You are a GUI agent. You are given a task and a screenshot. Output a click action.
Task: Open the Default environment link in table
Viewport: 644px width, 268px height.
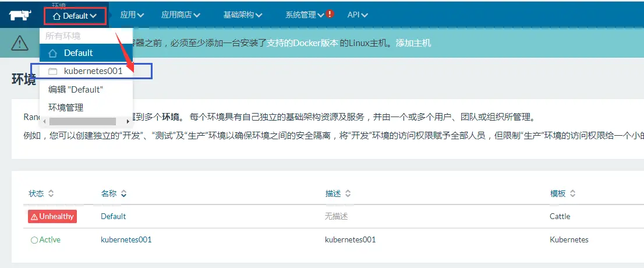pyautogui.click(x=114, y=216)
